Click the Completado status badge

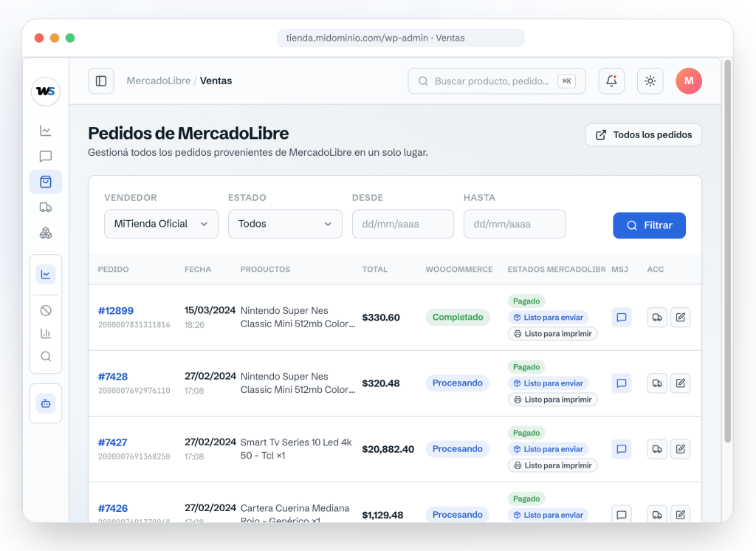458,317
